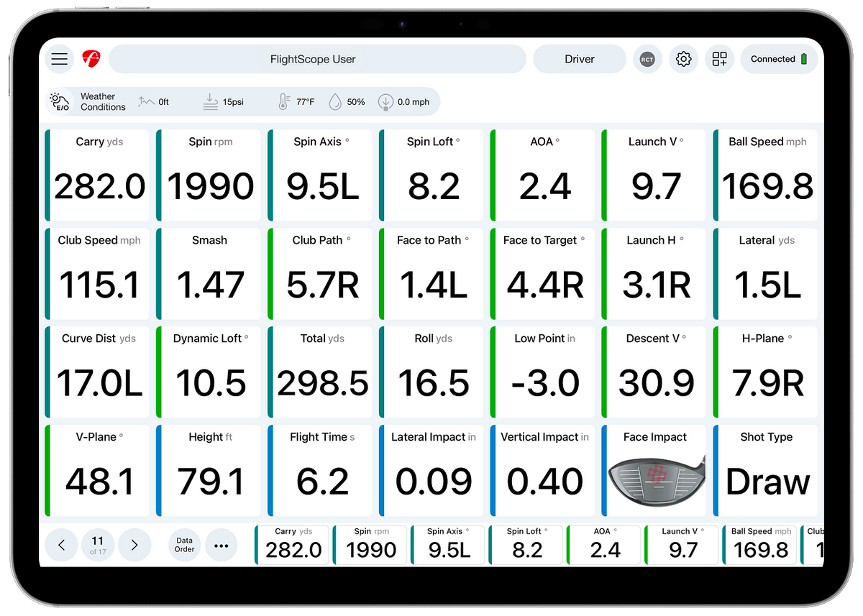The image size is (863, 616).
Task: Open the hamburger menu
Action: coord(60,59)
